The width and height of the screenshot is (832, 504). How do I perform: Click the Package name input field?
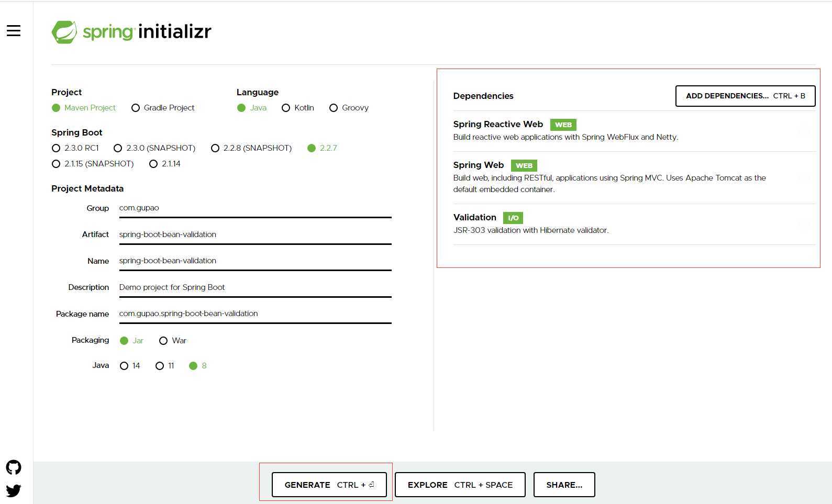pyautogui.click(x=255, y=313)
